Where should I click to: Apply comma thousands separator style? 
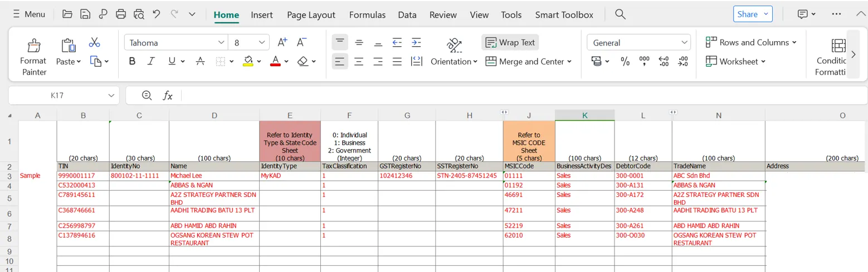pos(644,61)
